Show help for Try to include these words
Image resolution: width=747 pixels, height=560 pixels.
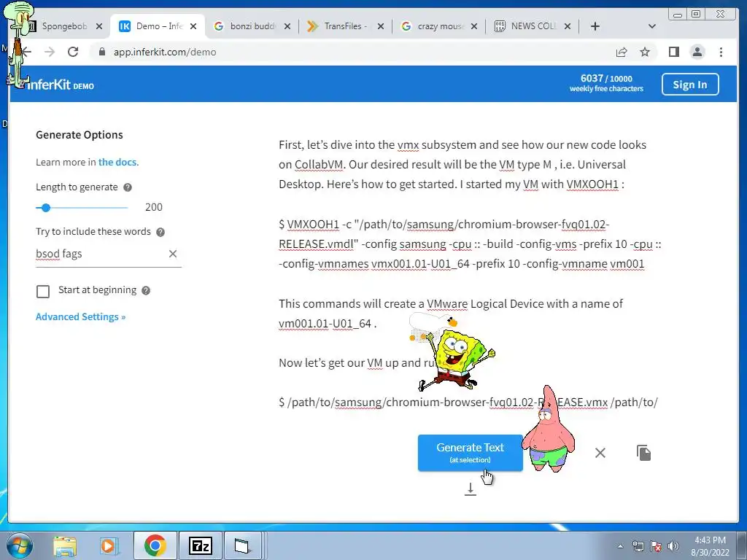click(x=160, y=232)
